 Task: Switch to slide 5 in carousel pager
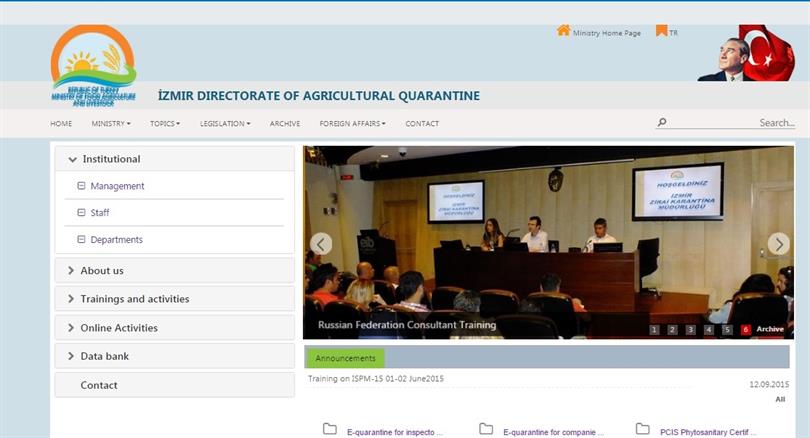pyautogui.click(x=727, y=329)
